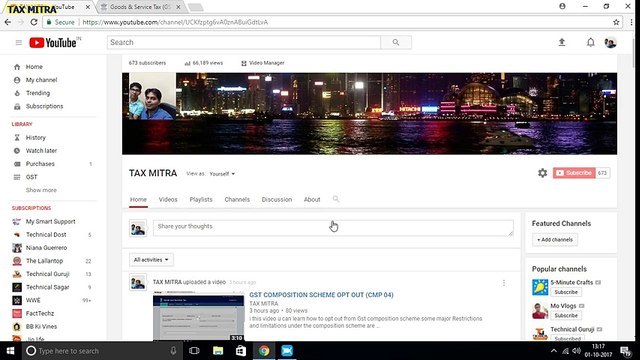The height and width of the screenshot is (360, 640).
Task: Click the red Subscribe button
Action: tap(574, 173)
